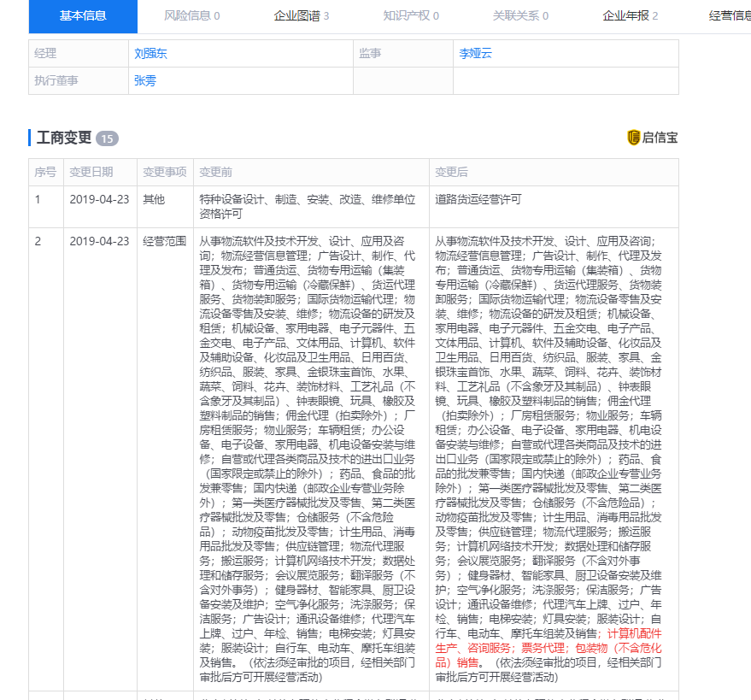Image resolution: width=751 pixels, height=700 pixels.
Task: Click the "3" badge on 企业图谱 tab
Action: click(x=328, y=16)
